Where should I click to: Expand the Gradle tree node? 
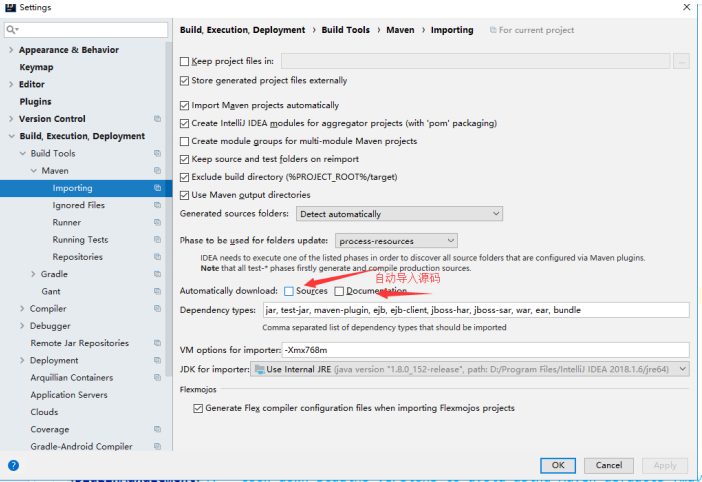(x=33, y=274)
